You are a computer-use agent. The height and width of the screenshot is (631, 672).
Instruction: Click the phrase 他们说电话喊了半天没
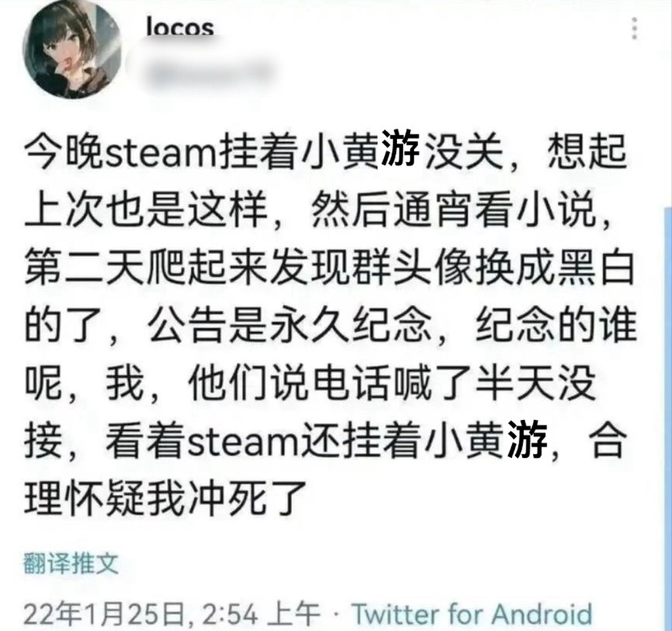click(x=392, y=382)
